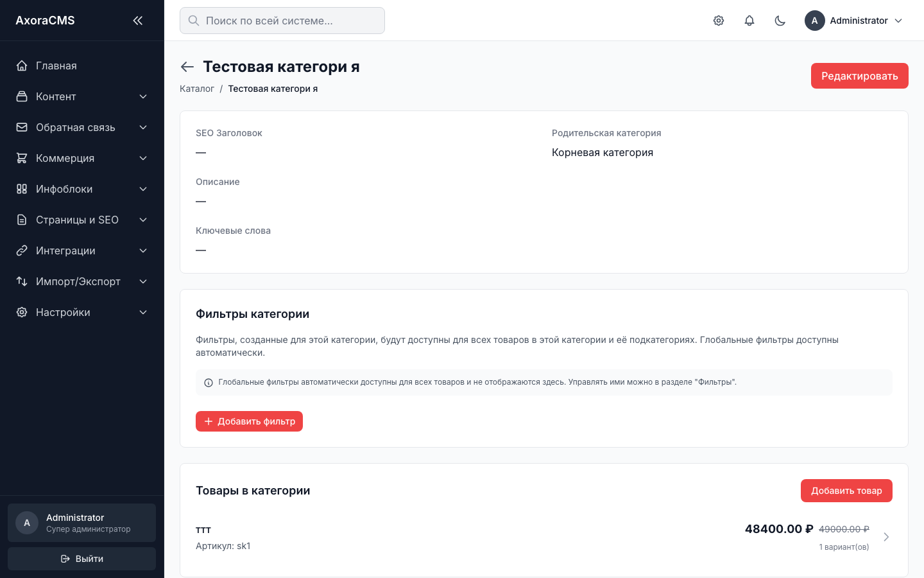Open settings via top bar gear icon
The width and height of the screenshot is (924, 578).
pyautogui.click(x=719, y=21)
